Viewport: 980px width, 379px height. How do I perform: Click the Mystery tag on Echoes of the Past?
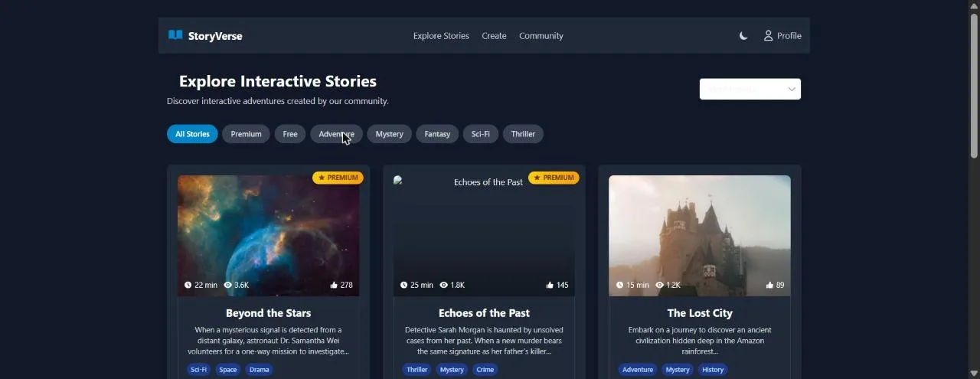452,370
